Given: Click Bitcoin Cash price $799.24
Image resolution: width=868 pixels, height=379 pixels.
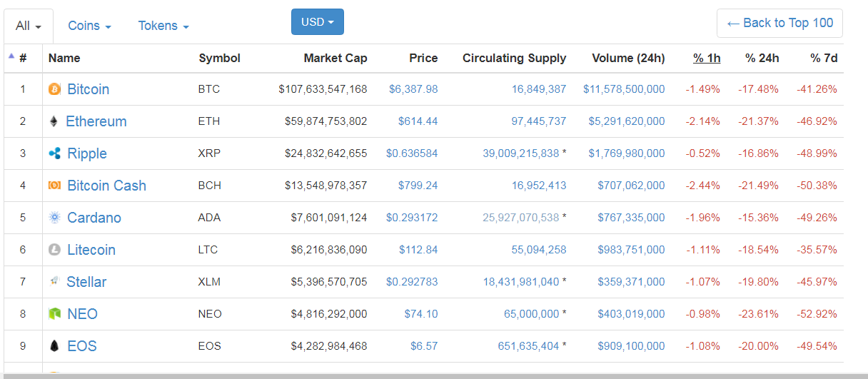Looking at the screenshot, I should [418, 186].
